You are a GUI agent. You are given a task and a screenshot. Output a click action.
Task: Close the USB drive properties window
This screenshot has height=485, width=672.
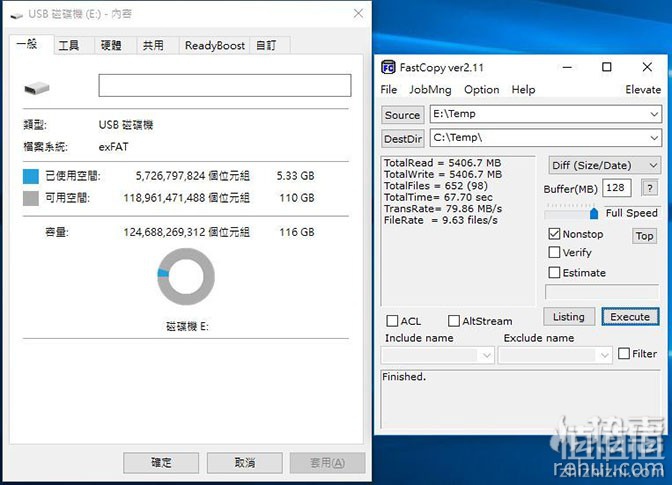pos(358,14)
